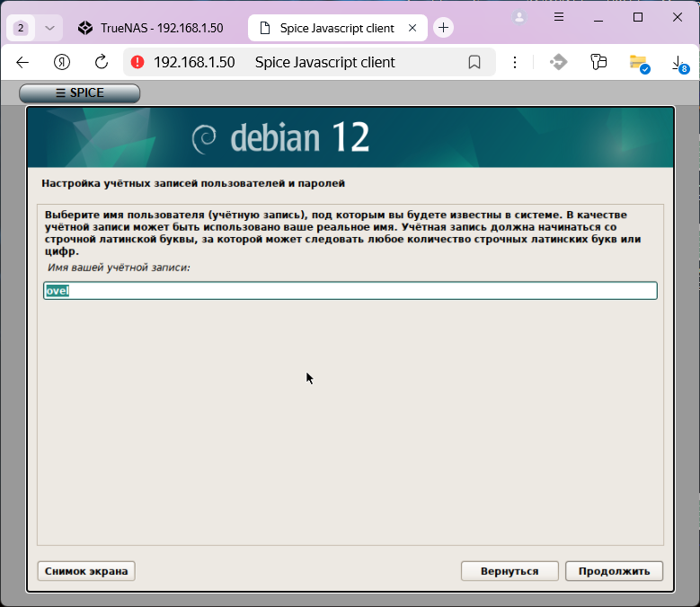Open the three-dot page options menu
Viewport: 700px width, 607px height.
pyautogui.click(x=515, y=62)
